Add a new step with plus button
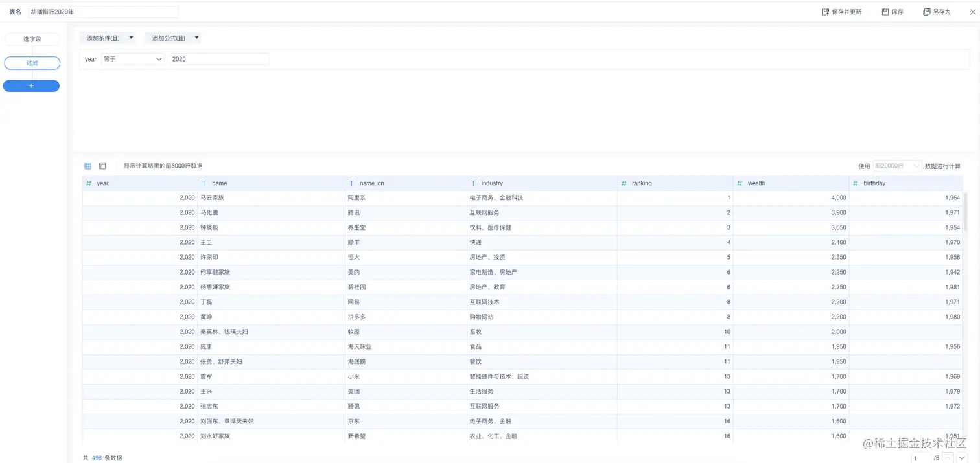This screenshot has height=463, width=980. [x=31, y=86]
